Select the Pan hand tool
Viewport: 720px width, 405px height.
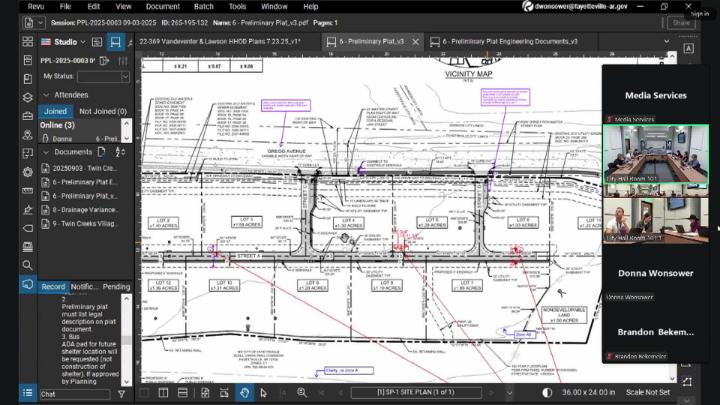tap(244, 393)
